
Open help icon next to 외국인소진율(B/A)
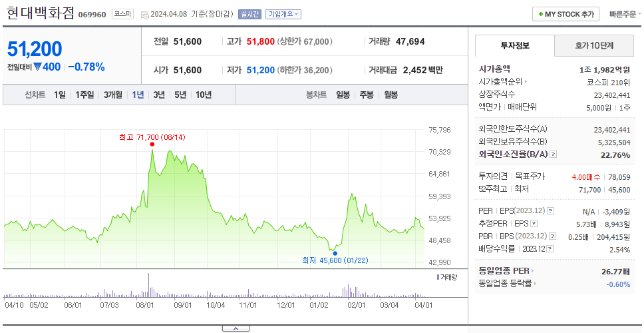(554, 155)
